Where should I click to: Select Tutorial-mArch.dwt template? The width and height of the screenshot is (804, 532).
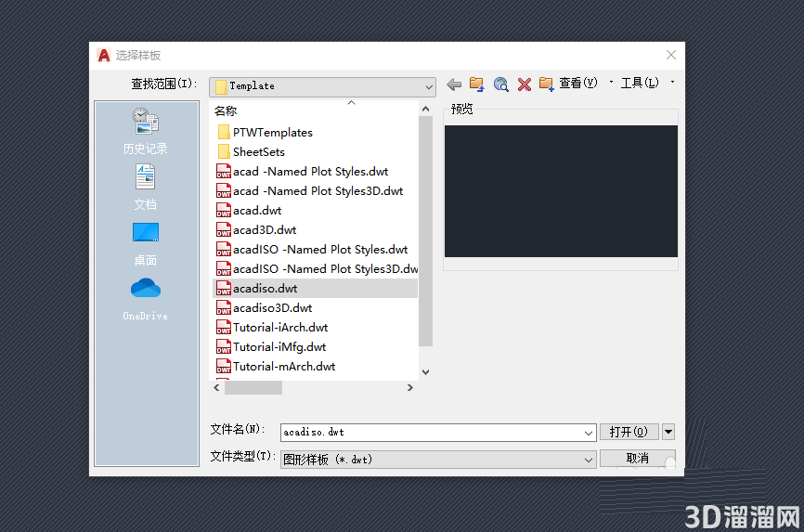284,367
